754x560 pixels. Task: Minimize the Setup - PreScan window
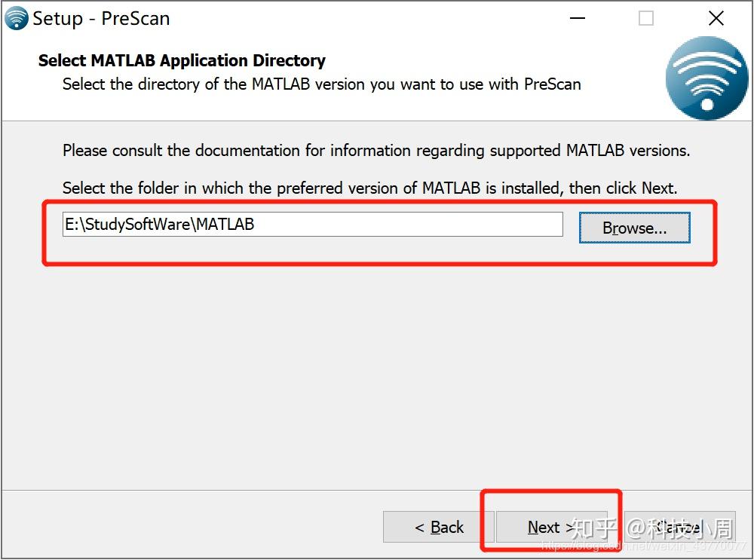pyautogui.click(x=577, y=18)
